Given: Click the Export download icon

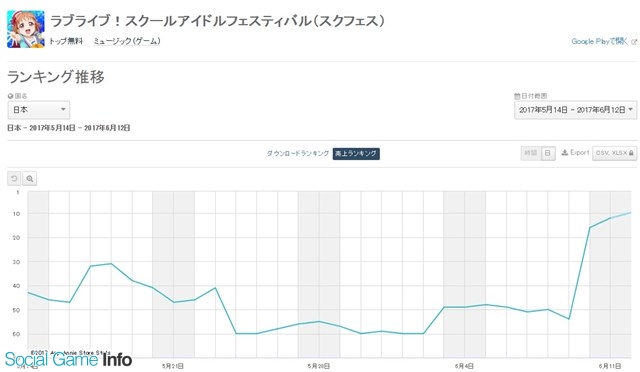Looking at the screenshot, I should point(565,153).
